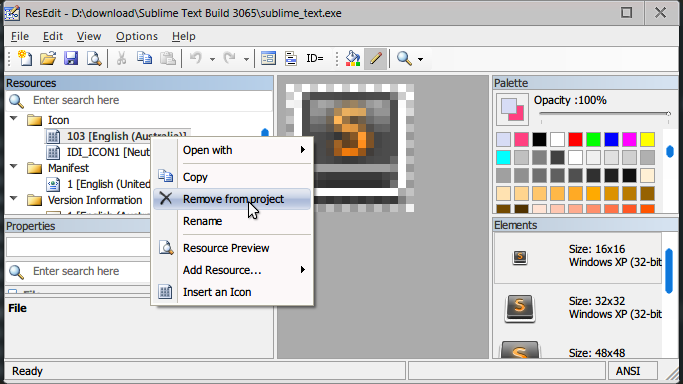Pick the yellow palette swatch
The width and height of the screenshot is (683, 384).
(647, 139)
